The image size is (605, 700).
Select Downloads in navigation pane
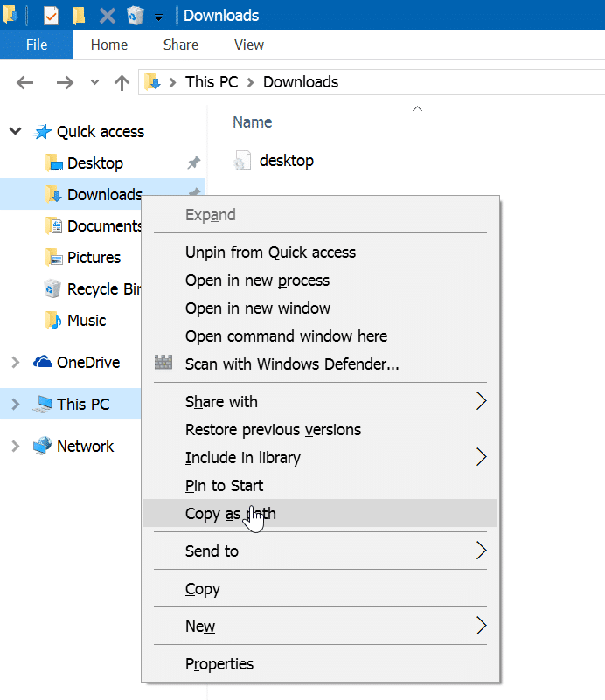pos(105,195)
